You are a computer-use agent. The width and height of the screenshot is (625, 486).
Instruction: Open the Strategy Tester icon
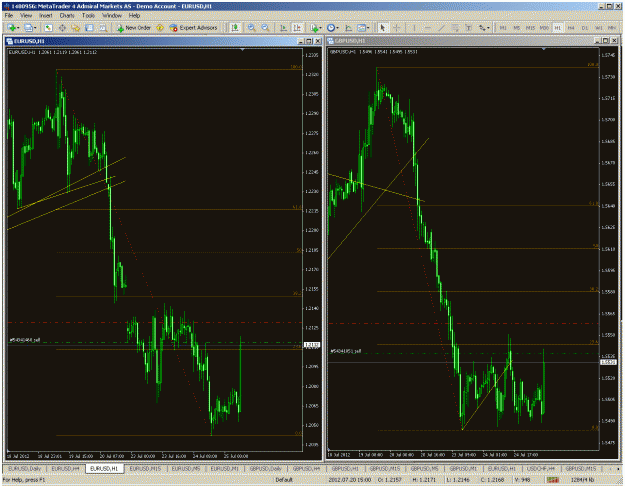point(103,28)
